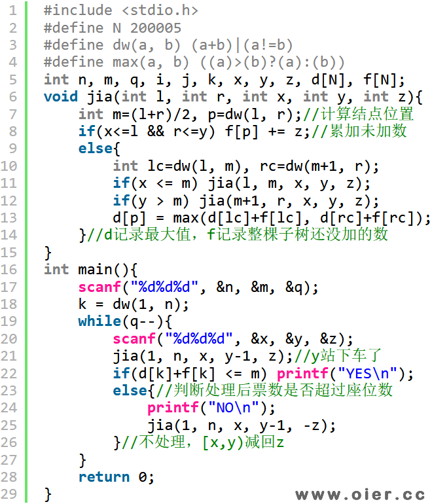Click the 'void jia' function header

pyautogui.click(x=233, y=97)
